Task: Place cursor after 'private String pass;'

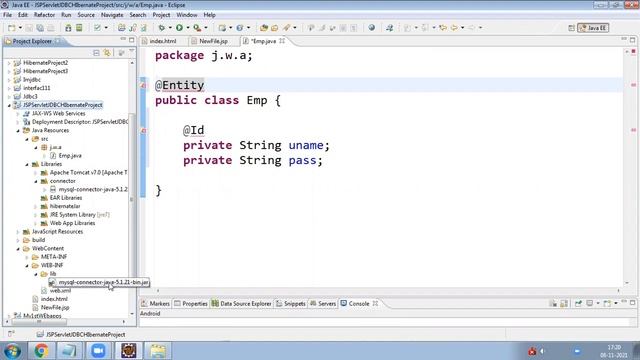Action: pos(324,160)
